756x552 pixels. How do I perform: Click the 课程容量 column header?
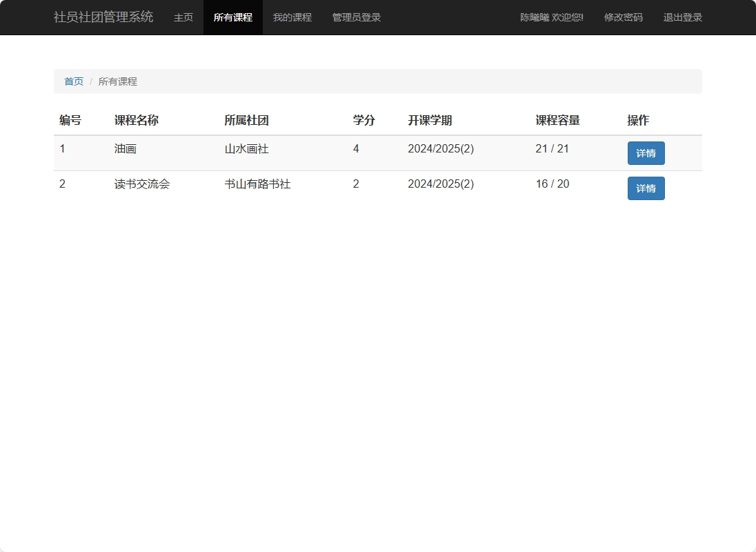click(x=557, y=120)
